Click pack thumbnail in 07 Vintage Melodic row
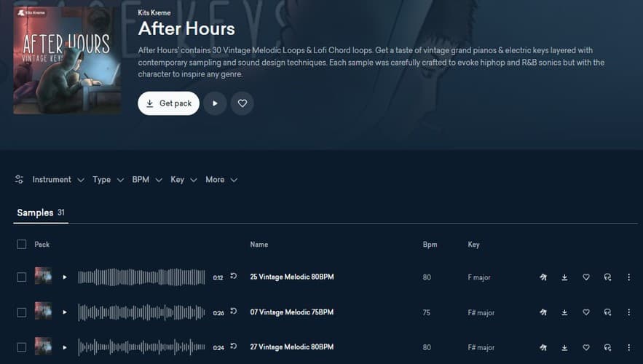643x364 pixels. tap(44, 311)
